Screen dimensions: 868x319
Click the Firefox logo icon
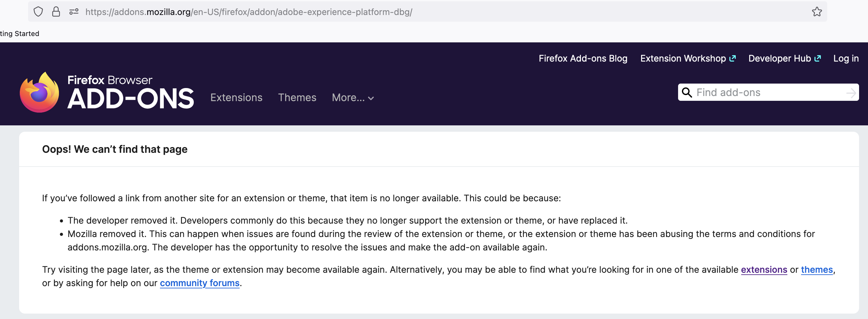40,93
